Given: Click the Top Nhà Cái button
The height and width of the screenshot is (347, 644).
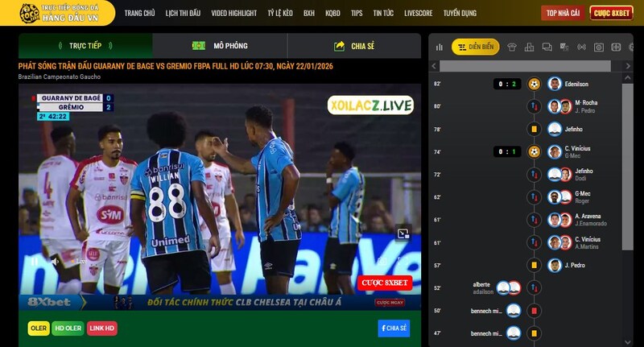Looking at the screenshot, I should coord(563,13).
